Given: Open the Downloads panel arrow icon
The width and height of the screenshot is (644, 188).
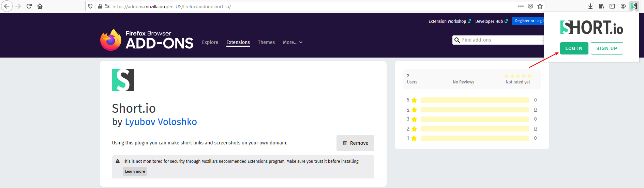Looking at the screenshot, I should 590,6.
